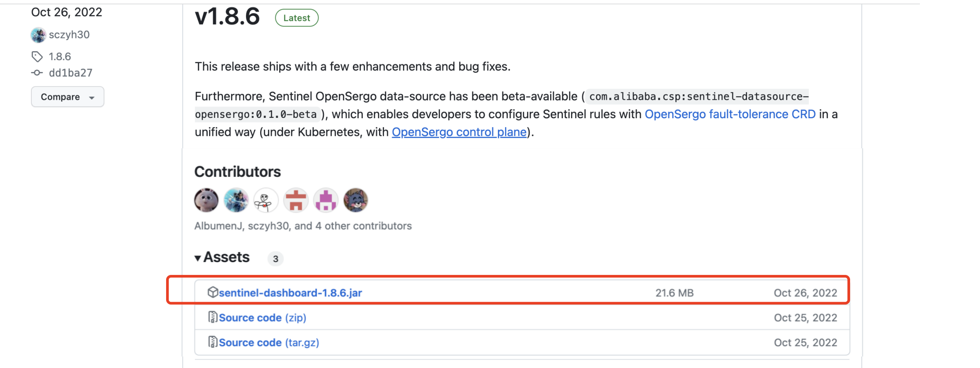Download sentinel-dashboard-1.8.6.jar
This screenshot has width=980, height=368.
click(290, 293)
